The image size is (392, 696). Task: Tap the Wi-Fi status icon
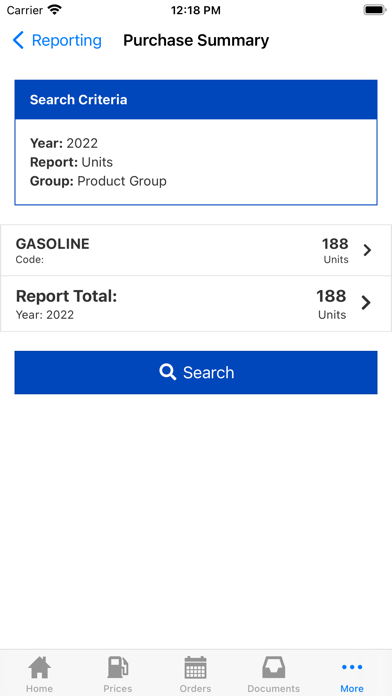55,10
